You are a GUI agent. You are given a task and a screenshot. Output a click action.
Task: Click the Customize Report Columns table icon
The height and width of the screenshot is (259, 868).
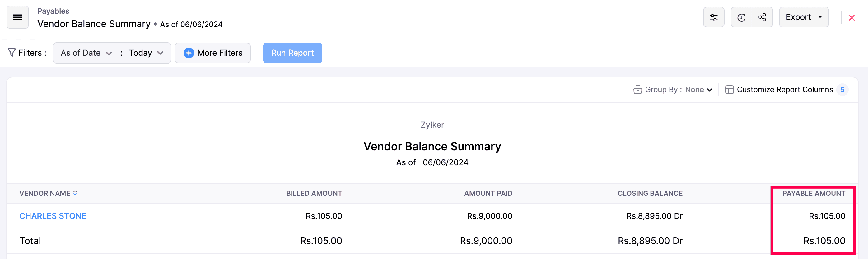click(729, 90)
